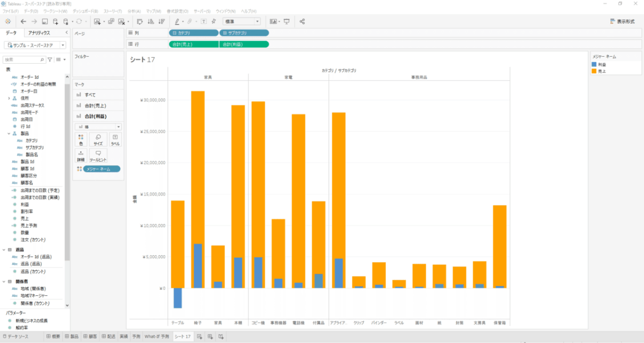Switch to the What-If 予測 sheet tab
The height and width of the screenshot is (343, 644).
pyautogui.click(x=157, y=337)
